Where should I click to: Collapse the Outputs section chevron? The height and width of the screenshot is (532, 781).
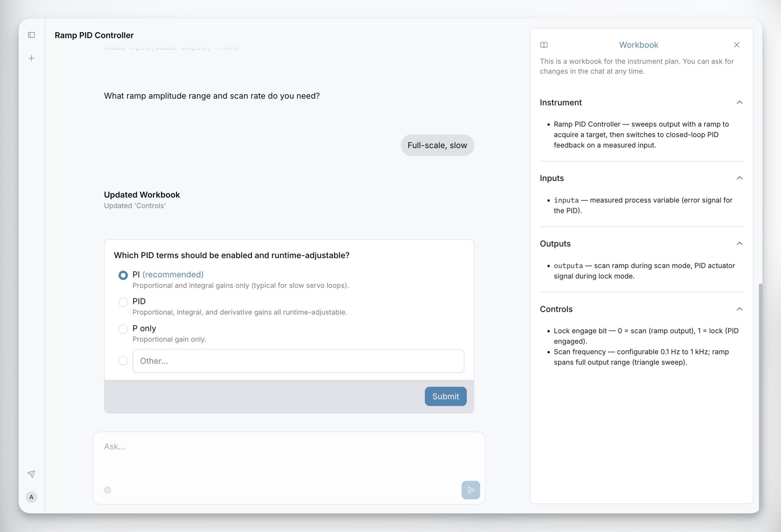point(739,244)
